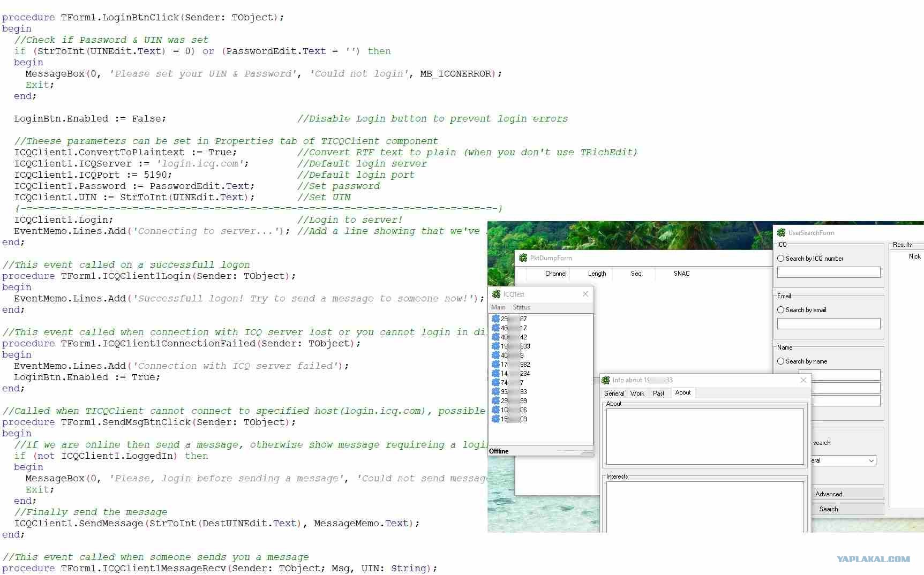924x575 pixels.
Task: Click the flower icon of contact ending 09
Action: [495, 419]
